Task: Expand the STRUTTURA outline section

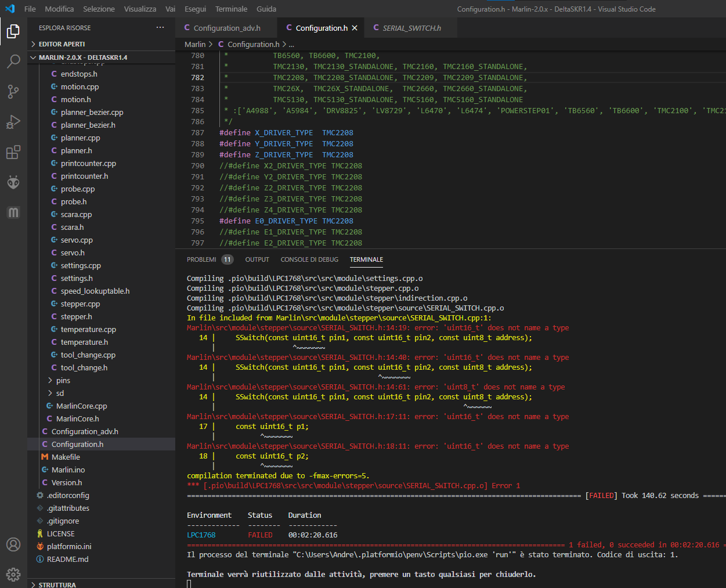Action: click(57, 585)
